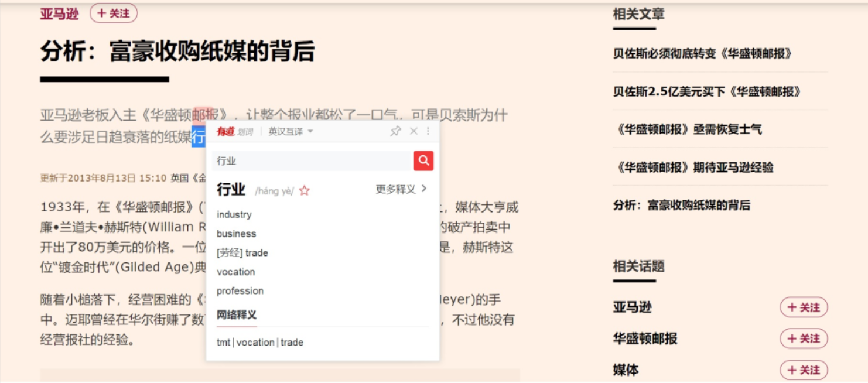
Task: Click 关注 next to the article's 亚马逊 tag
Action: tap(114, 14)
